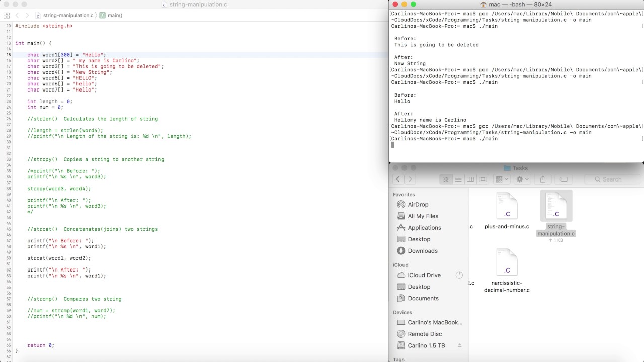The image size is (644, 362).
Task: Switch Finder to column view
Action: point(470,179)
